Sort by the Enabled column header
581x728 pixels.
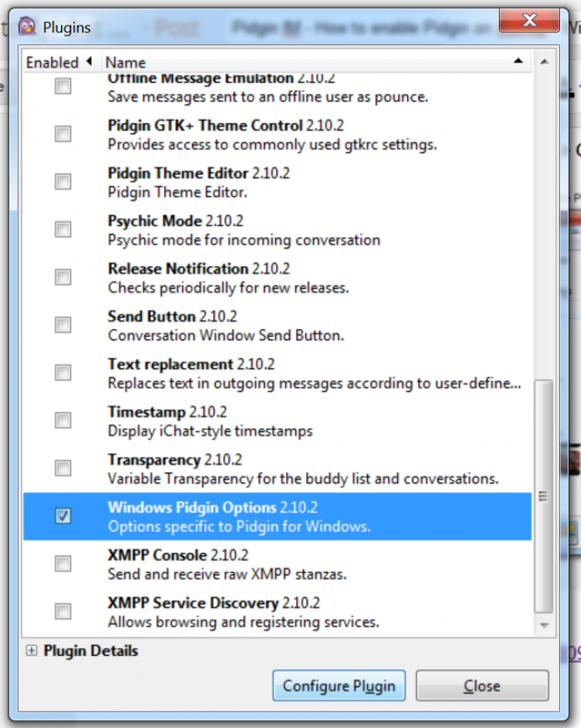62,62
